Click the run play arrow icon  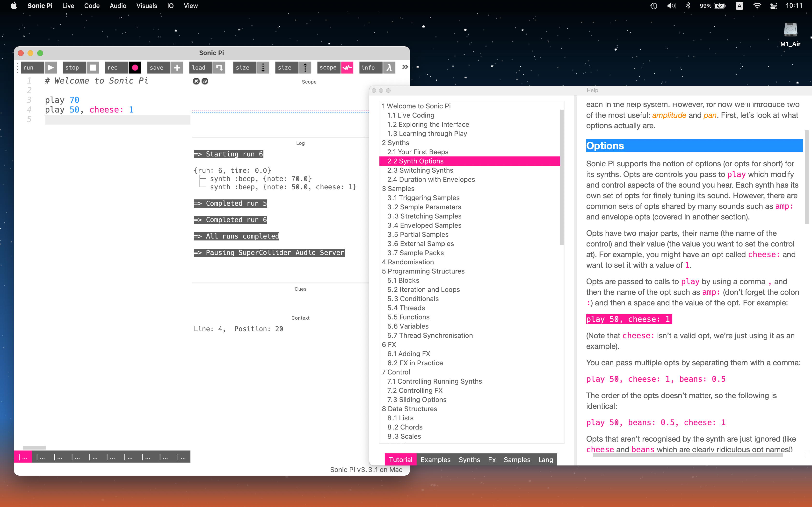[x=51, y=67]
